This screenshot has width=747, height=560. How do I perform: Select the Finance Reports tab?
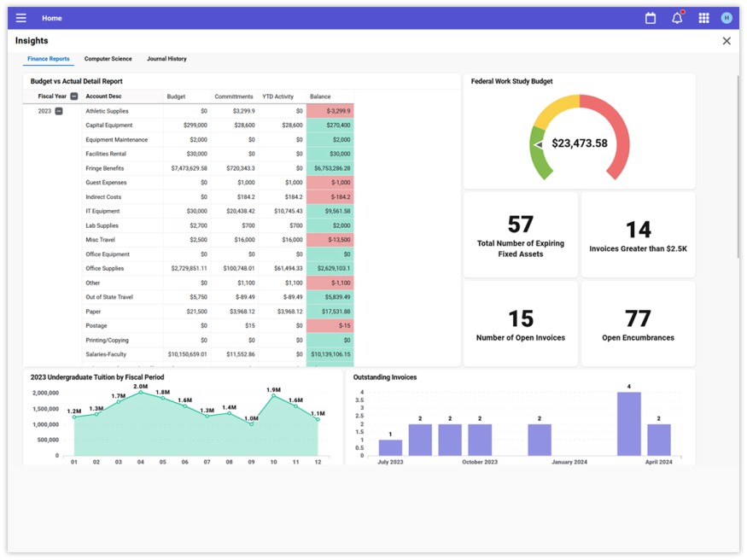click(49, 59)
